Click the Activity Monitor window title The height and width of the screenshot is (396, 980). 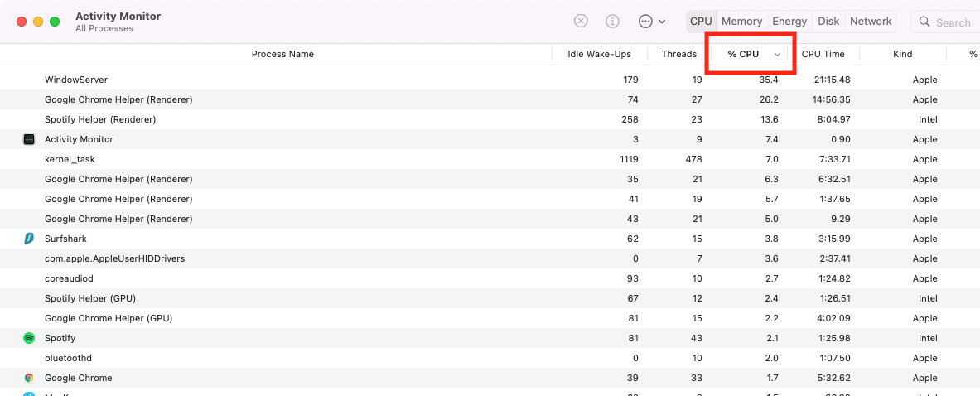118,15
